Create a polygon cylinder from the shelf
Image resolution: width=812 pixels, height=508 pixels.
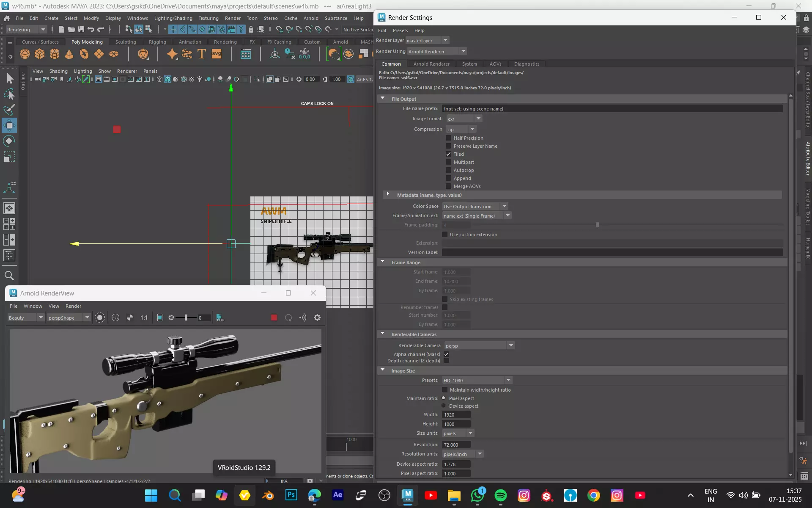tap(55, 54)
